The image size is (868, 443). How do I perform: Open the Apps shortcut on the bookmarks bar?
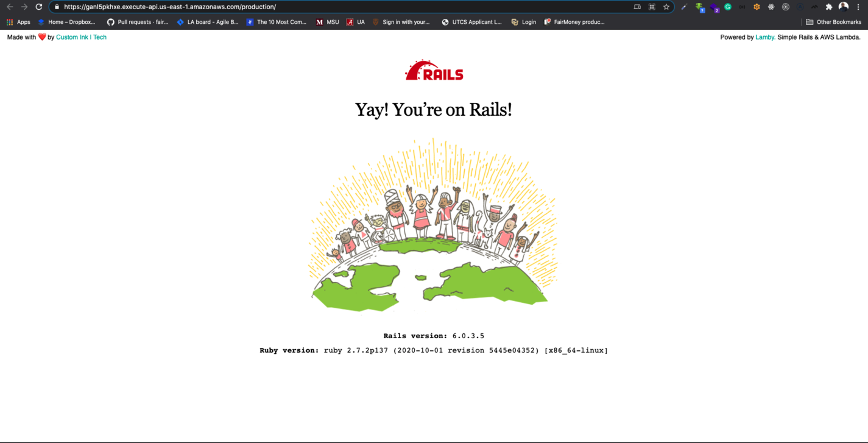click(19, 21)
